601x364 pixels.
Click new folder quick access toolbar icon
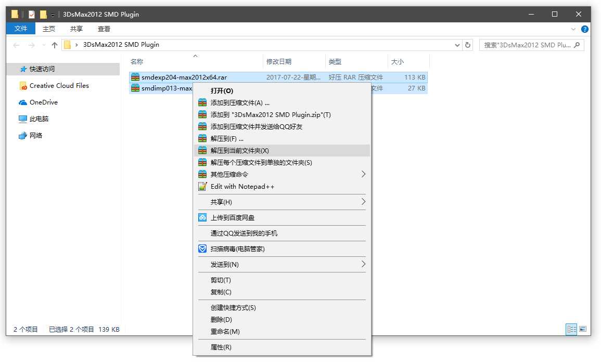(43, 15)
